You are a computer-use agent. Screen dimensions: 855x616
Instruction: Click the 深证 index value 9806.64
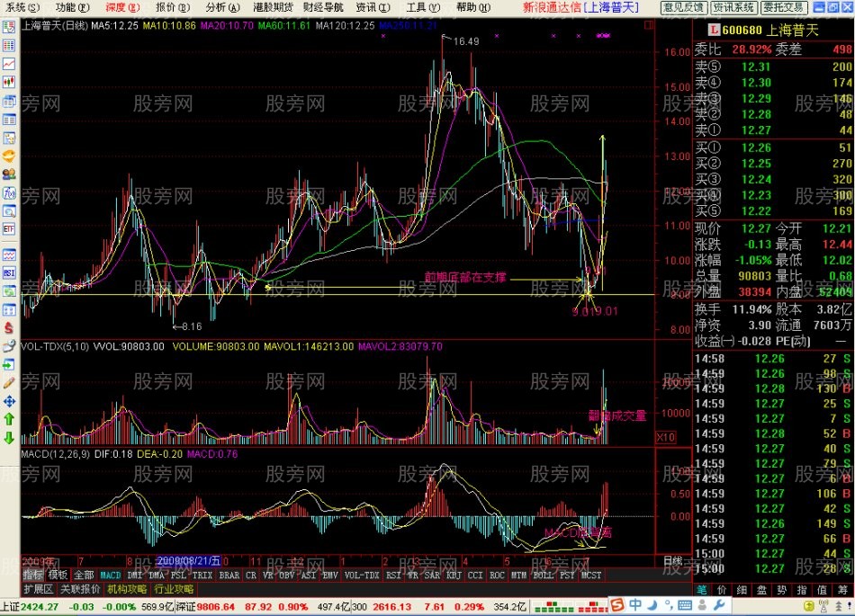point(216,607)
